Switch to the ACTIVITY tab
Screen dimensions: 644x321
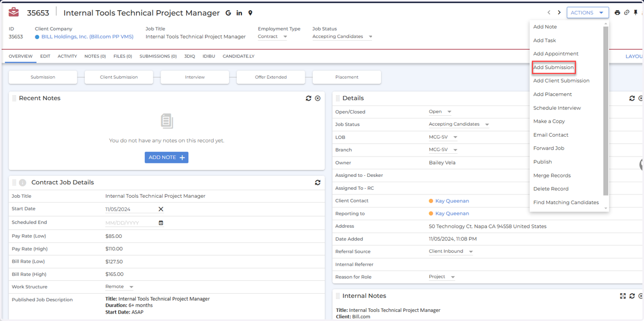click(x=67, y=56)
